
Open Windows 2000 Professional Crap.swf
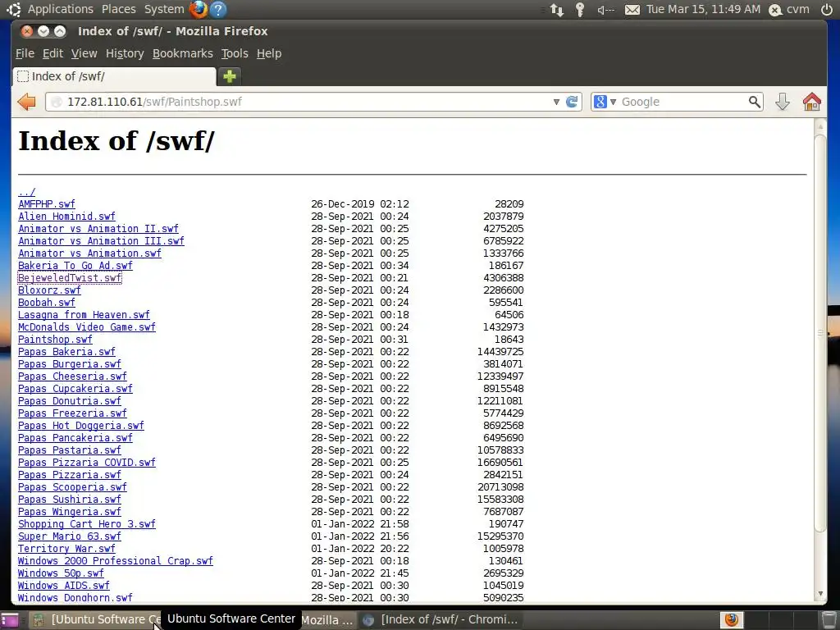[x=115, y=561]
